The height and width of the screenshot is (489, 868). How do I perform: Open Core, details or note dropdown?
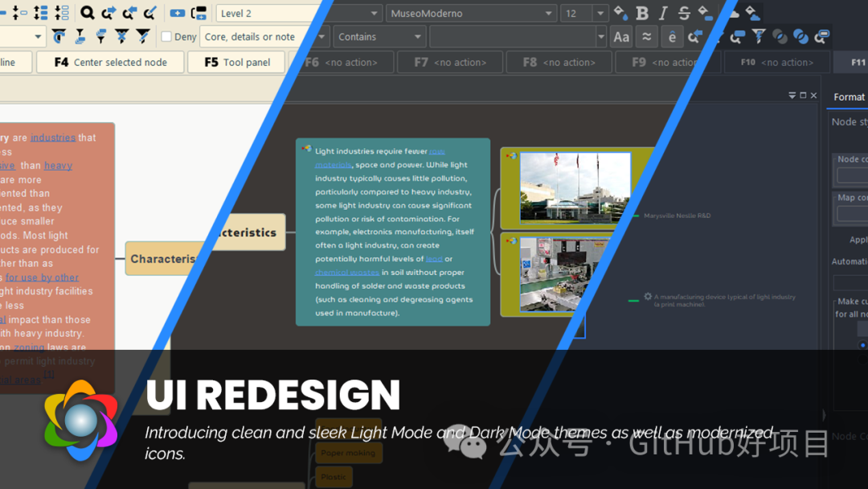coord(264,36)
